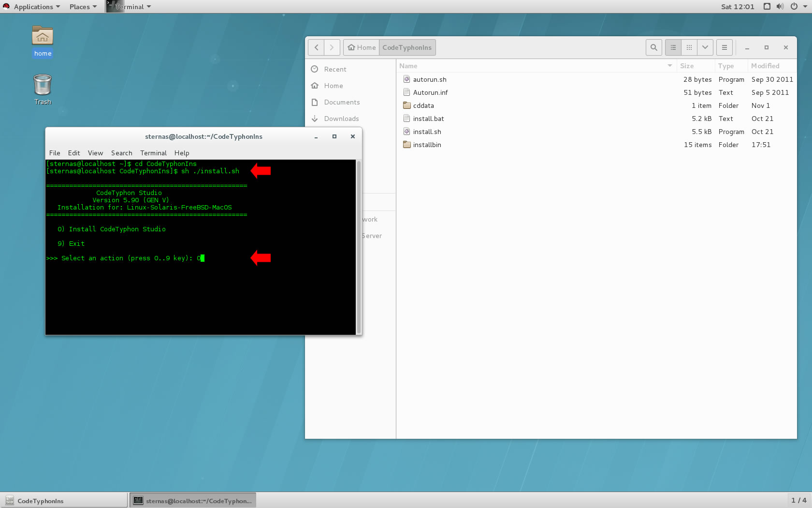Select the cddata folder icon
The height and width of the screenshot is (508, 812).
(407, 105)
